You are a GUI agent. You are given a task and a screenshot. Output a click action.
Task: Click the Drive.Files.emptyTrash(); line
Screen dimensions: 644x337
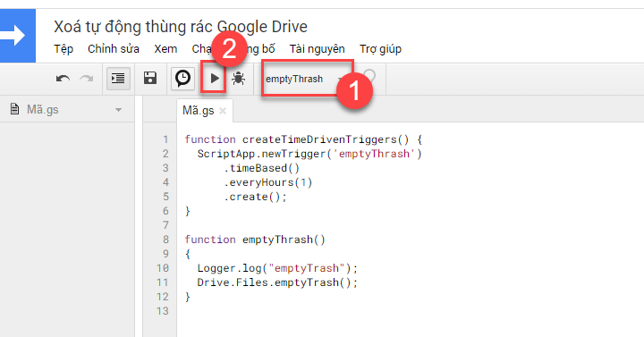click(x=277, y=282)
